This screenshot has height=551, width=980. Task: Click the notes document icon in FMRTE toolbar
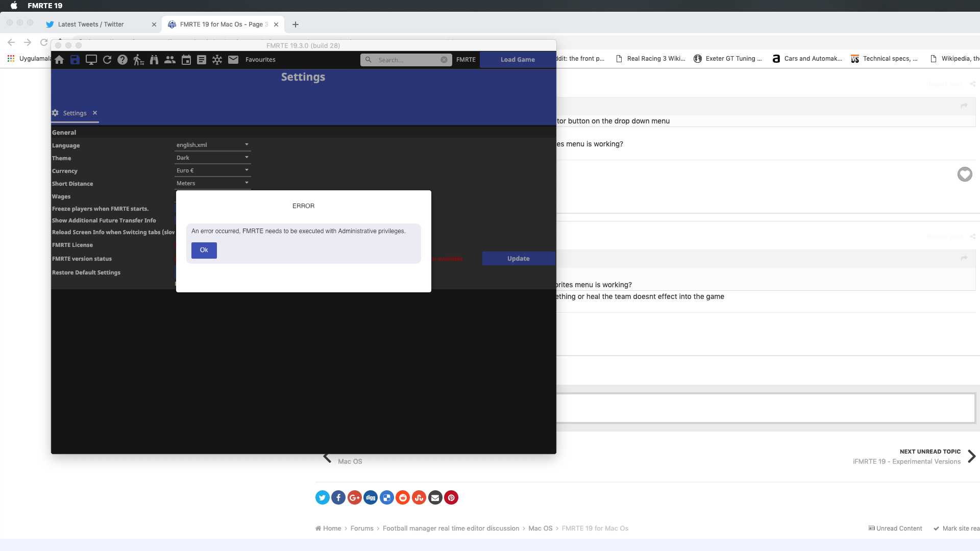tap(202, 60)
